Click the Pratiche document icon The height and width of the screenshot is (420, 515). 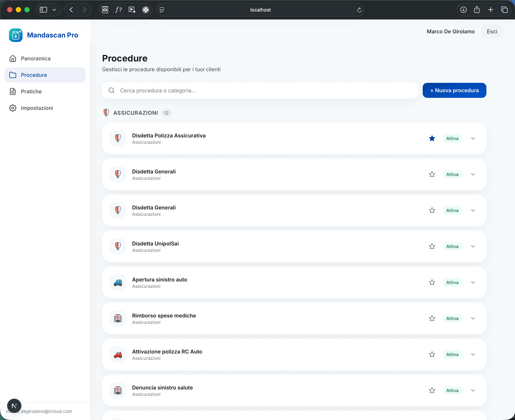pos(13,91)
